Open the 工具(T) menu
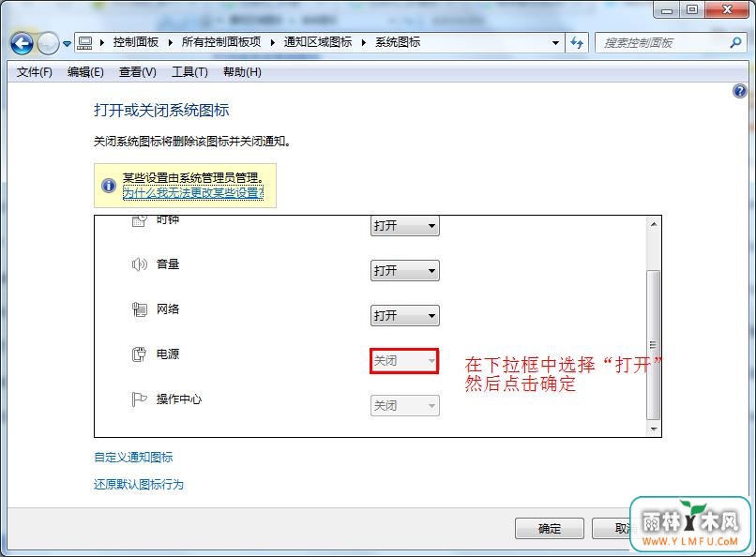This screenshot has height=557, width=756. point(189,72)
